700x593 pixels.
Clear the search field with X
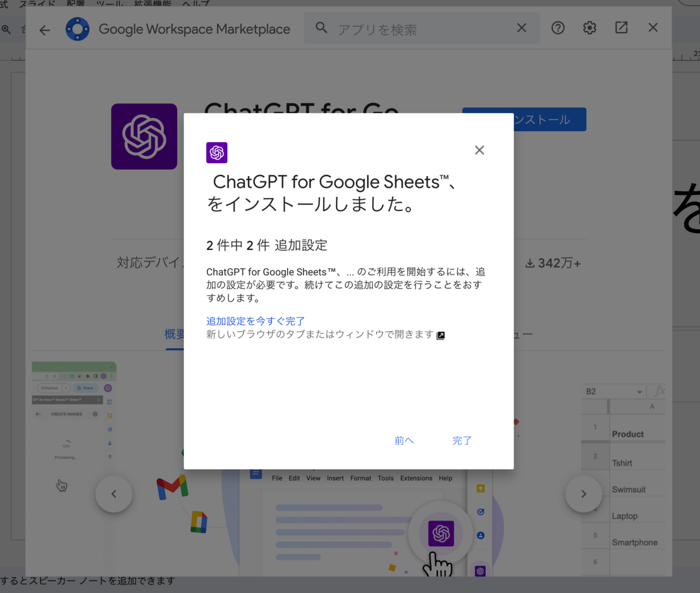521,28
